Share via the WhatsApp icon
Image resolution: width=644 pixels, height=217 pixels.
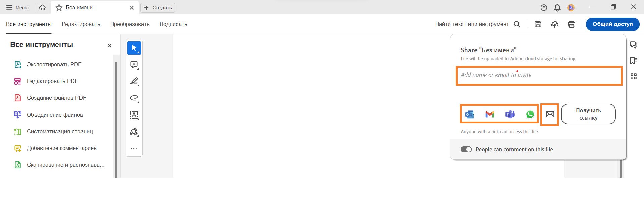[530, 114]
